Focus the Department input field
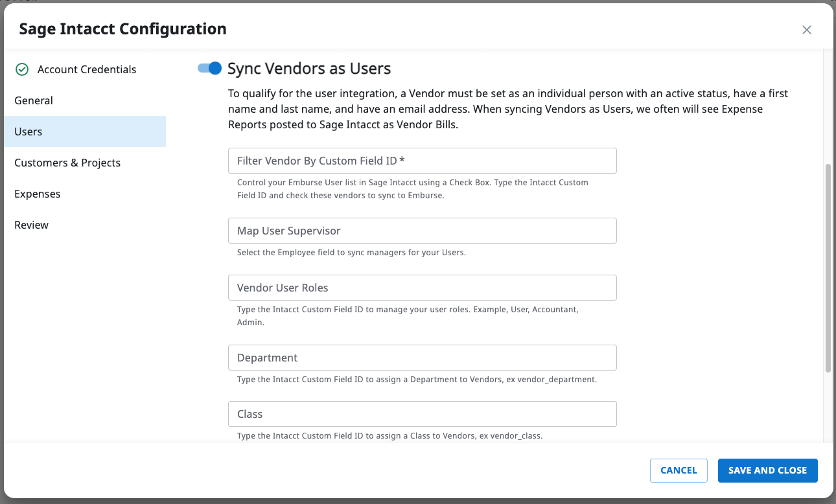Viewport: 836px width, 504px height. pyautogui.click(x=422, y=358)
